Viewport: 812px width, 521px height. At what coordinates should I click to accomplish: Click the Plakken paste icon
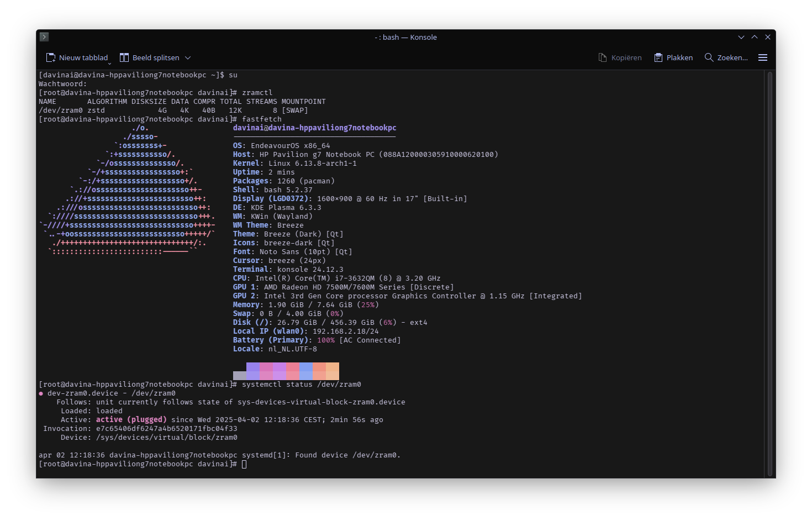(x=658, y=57)
